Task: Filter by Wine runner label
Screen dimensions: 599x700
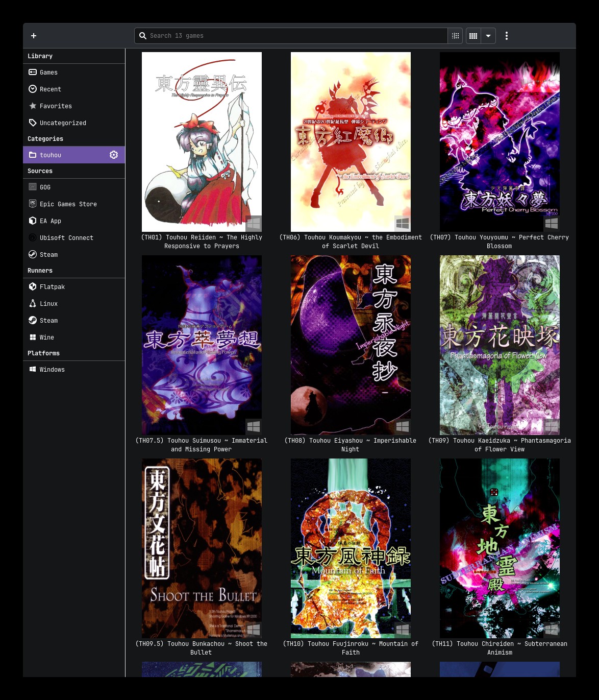Action: [x=47, y=337]
